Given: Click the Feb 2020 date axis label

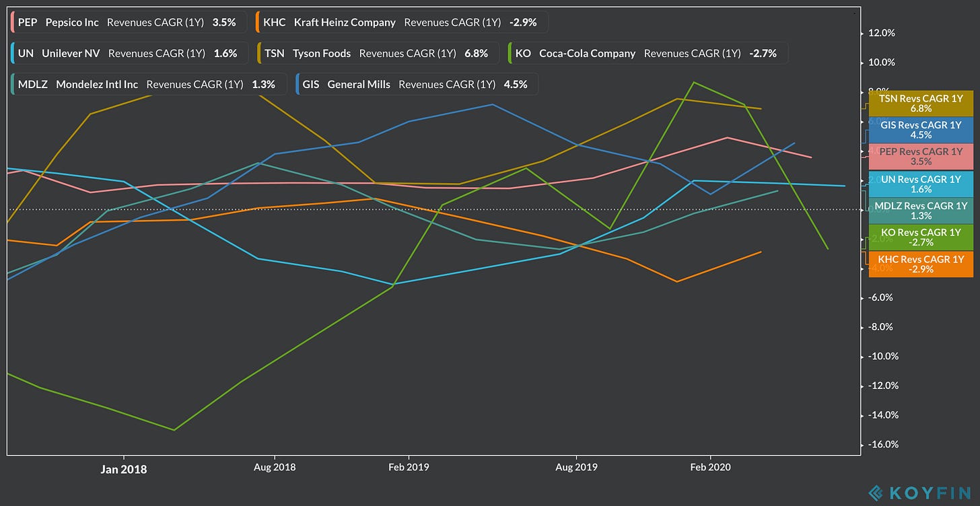Looking at the screenshot, I should click(711, 467).
